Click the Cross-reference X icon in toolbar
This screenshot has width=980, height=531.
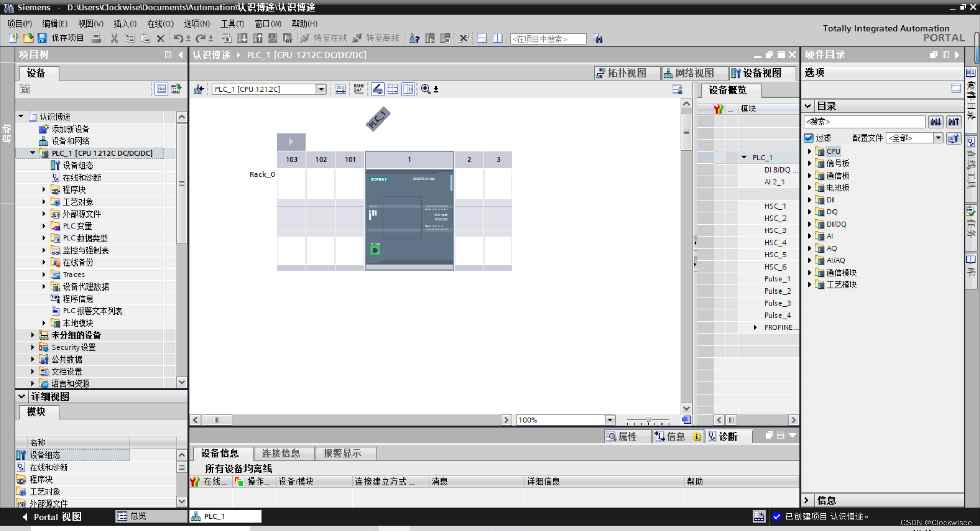click(463, 38)
